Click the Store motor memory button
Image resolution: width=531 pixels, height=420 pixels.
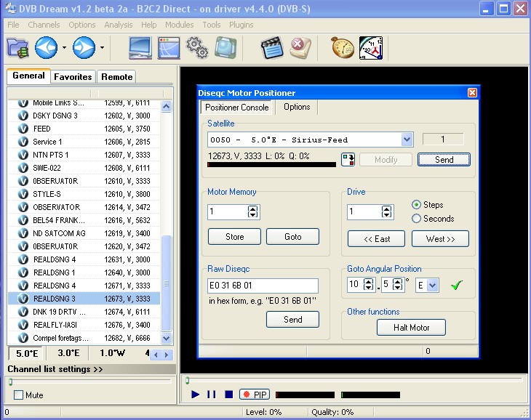tap(234, 237)
